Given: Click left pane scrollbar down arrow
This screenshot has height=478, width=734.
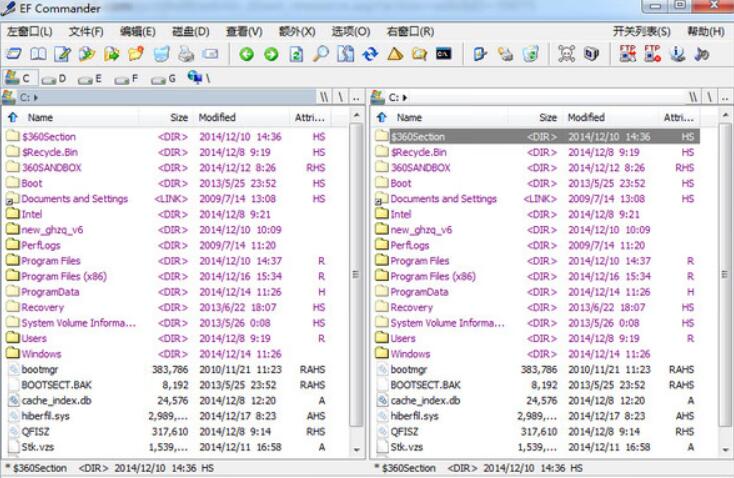Looking at the screenshot, I should point(357,450).
